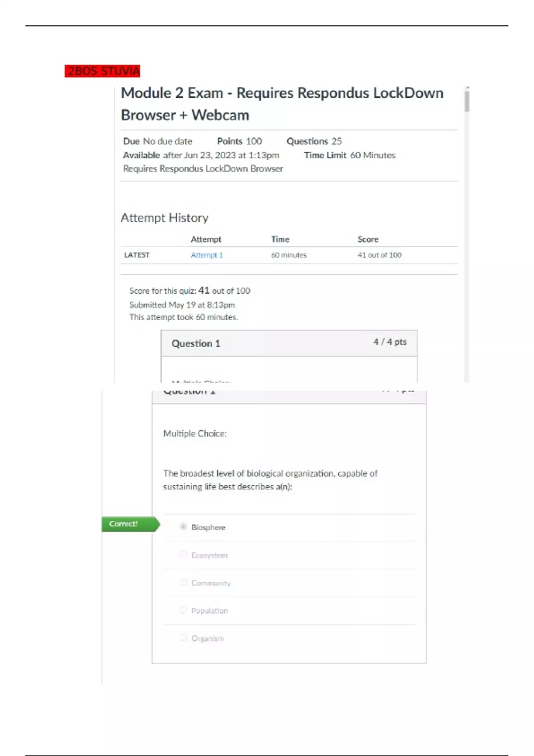Click the red 2BOS STUVIA label

102,71
